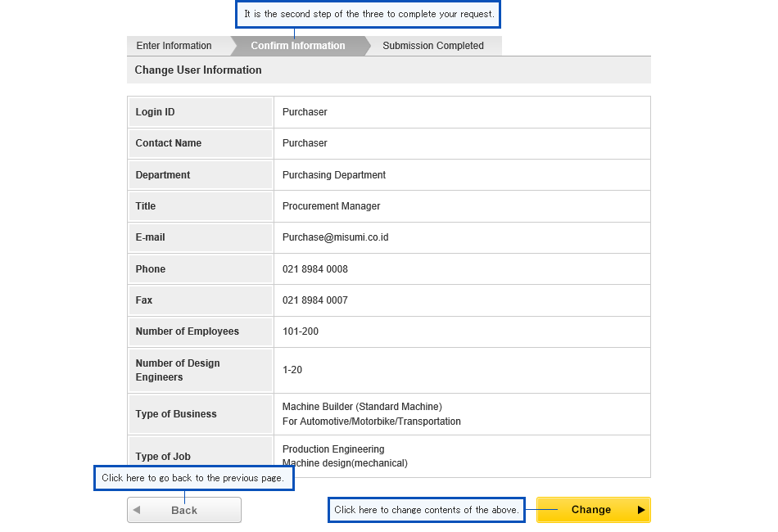The height and width of the screenshot is (532, 778).
Task: Click the Type of Business label
Action: (x=176, y=414)
